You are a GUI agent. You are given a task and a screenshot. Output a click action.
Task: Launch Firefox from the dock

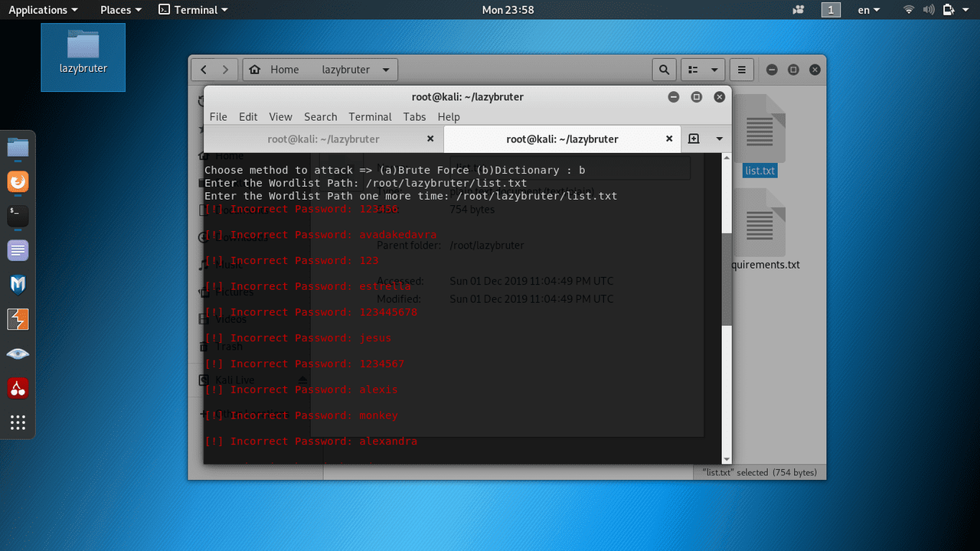click(18, 181)
